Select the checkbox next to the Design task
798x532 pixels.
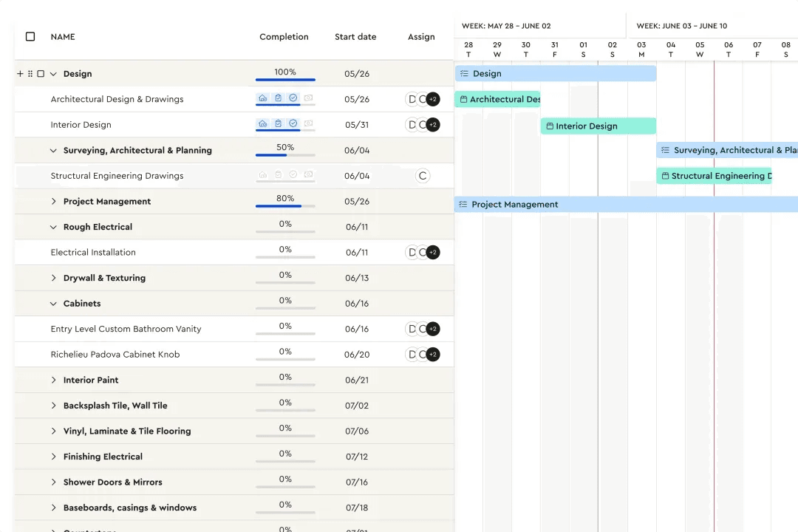point(40,73)
